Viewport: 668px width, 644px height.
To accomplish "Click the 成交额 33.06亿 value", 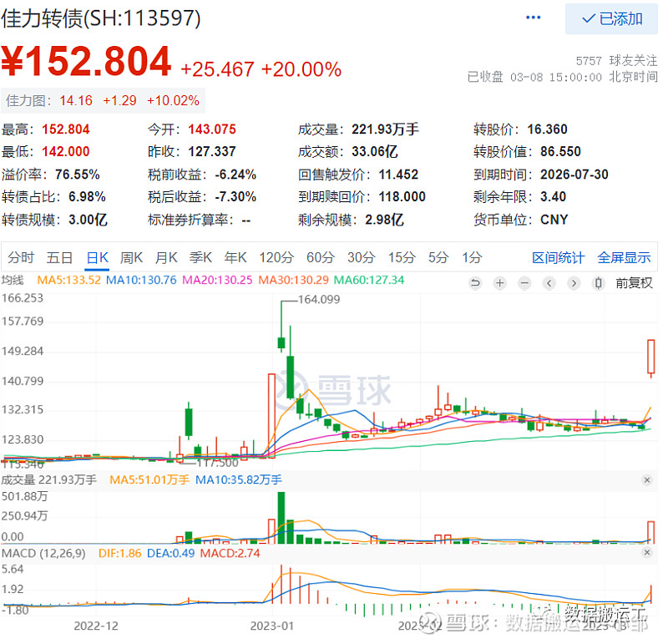I will coord(374,151).
